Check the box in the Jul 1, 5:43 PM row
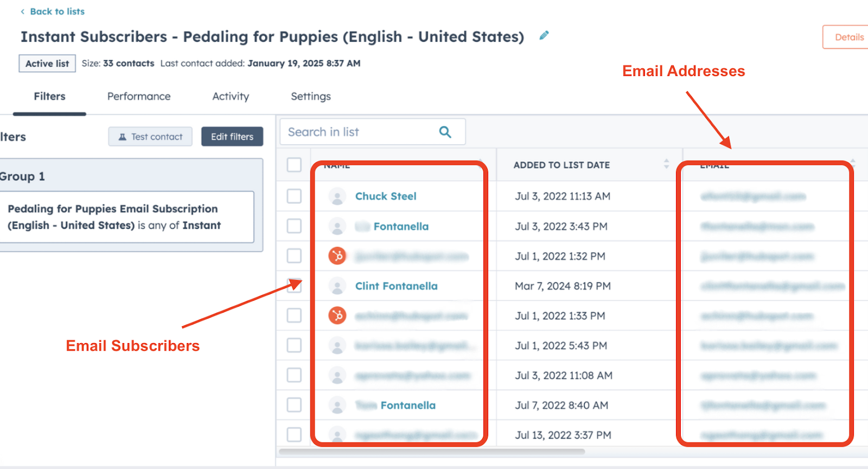 click(294, 345)
